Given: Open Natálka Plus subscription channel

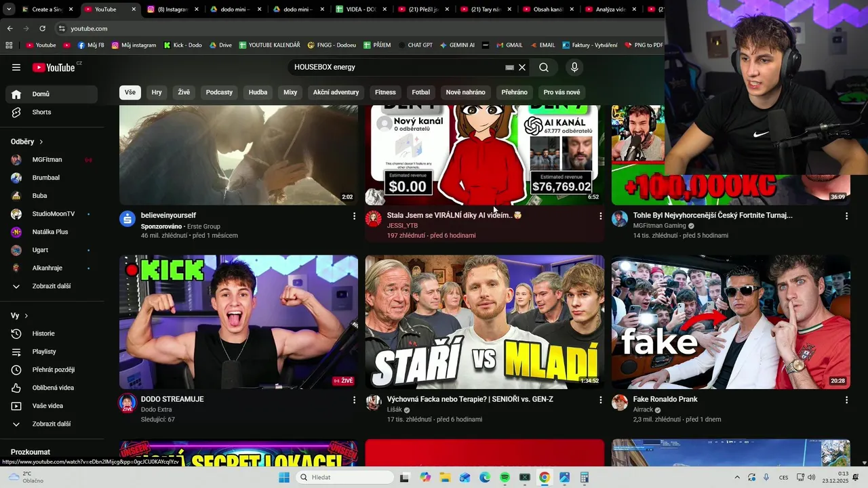Looking at the screenshot, I should 52,232.
